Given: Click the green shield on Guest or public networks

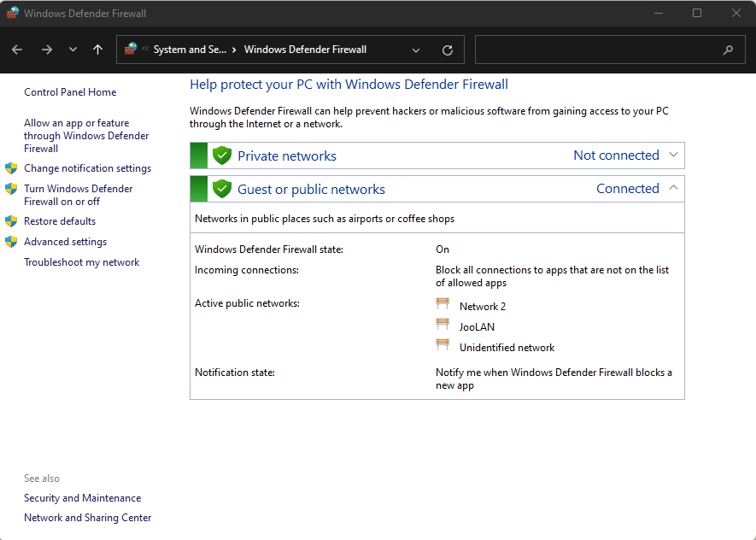Looking at the screenshot, I should tap(222, 189).
